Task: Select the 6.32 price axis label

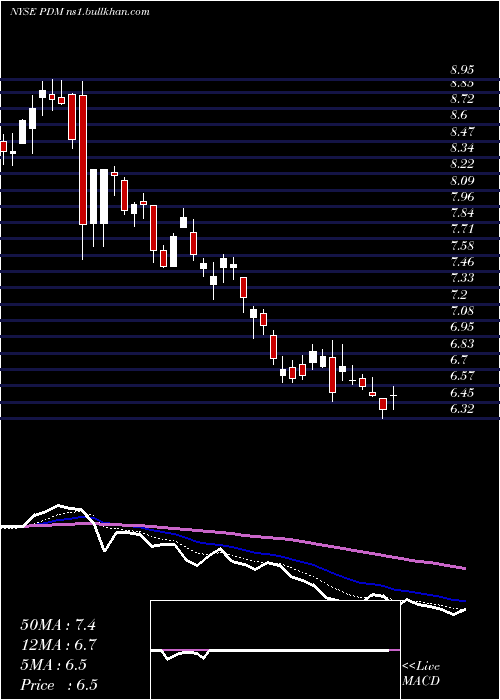Action: 462,409
